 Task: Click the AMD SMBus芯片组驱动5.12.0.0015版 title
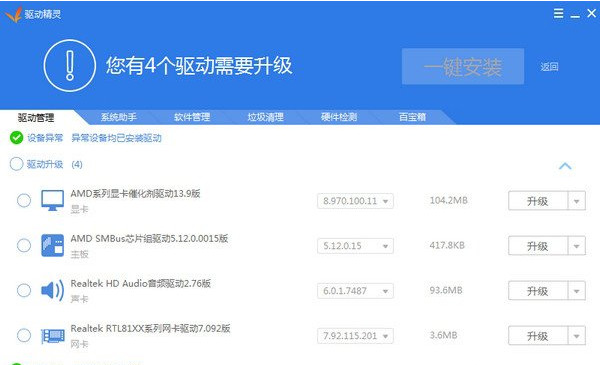pos(149,238)
